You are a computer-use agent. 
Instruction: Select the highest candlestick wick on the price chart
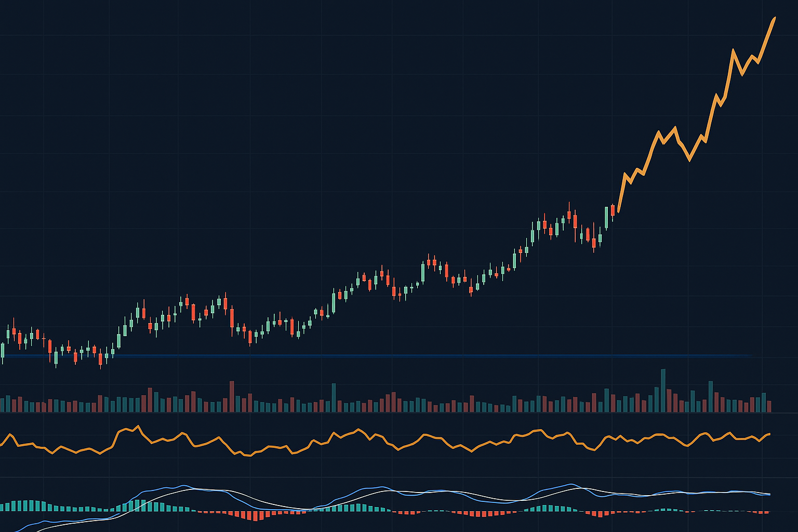point(569,204)
